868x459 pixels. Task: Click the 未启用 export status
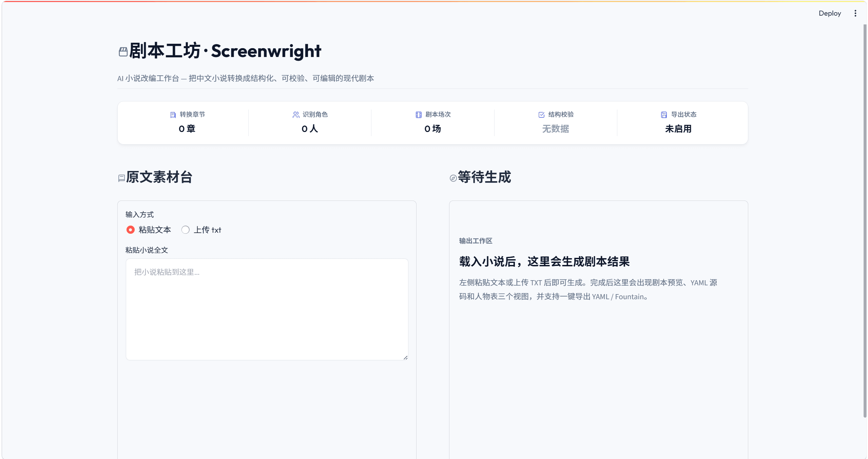pyautogui.click(x=678, y=129)
